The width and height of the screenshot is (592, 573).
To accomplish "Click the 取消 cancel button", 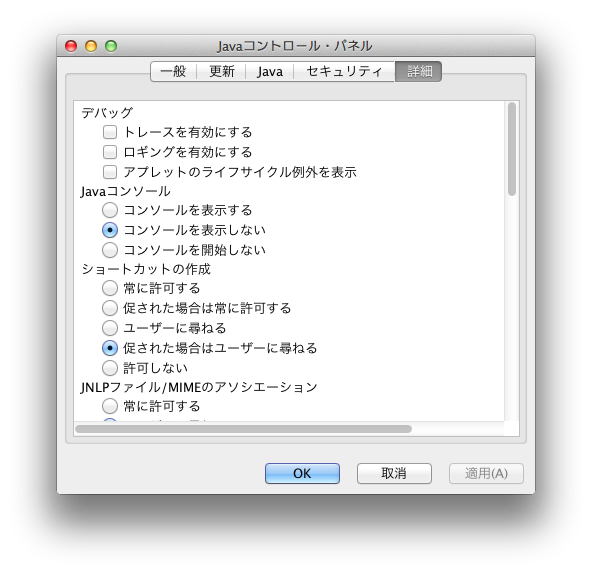I will click(x=394, y=473).
